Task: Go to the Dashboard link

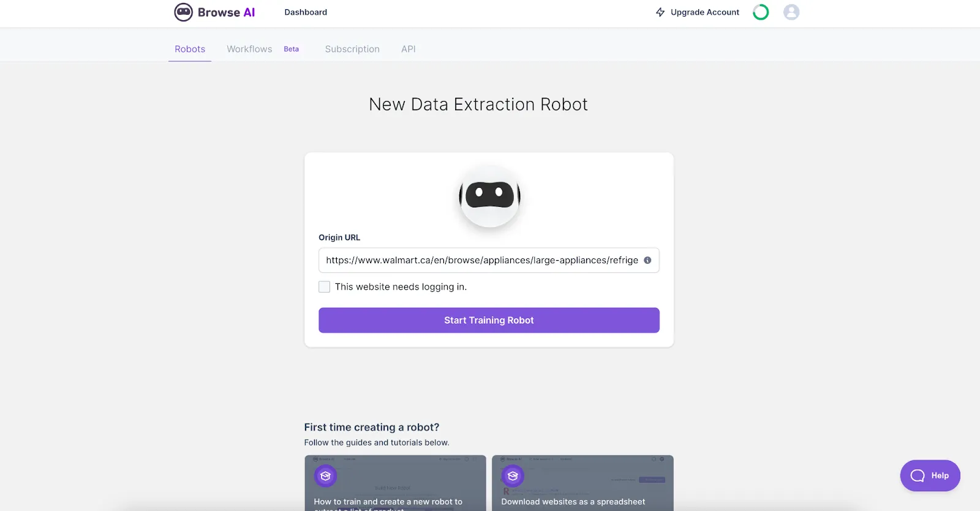Action: (x=306, y=12)
